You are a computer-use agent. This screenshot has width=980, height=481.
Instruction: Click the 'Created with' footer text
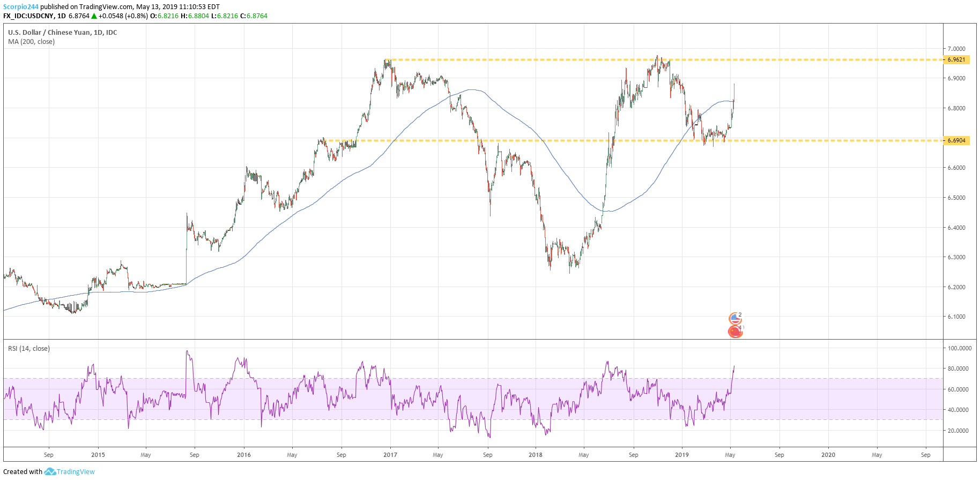coord(23,471)
